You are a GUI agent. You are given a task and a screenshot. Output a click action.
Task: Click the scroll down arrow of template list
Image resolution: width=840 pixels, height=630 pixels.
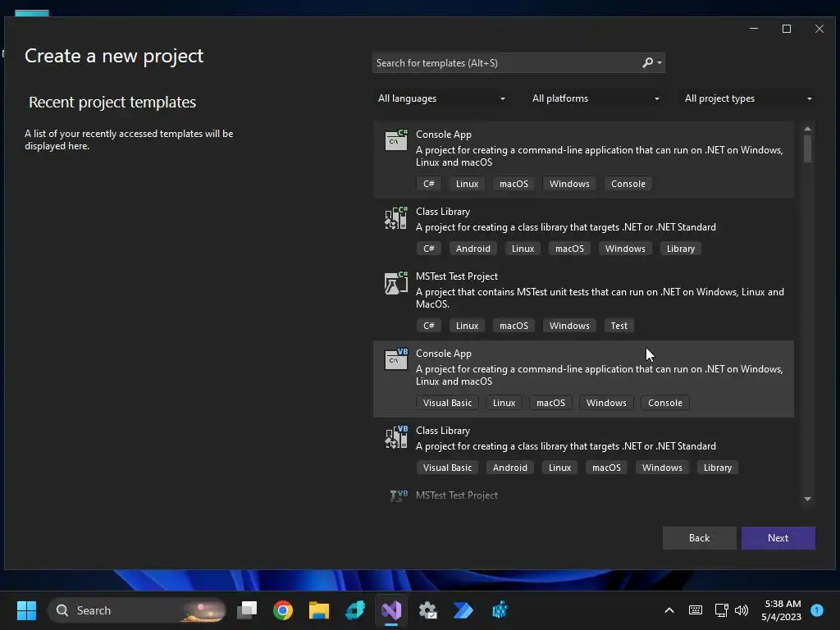click(x=807, y=499)
